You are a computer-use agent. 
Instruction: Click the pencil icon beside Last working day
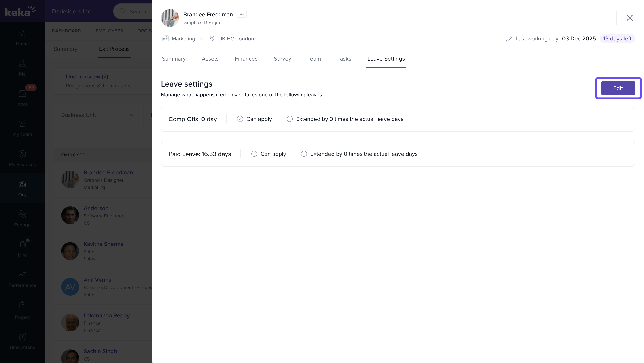coord(509,38)
